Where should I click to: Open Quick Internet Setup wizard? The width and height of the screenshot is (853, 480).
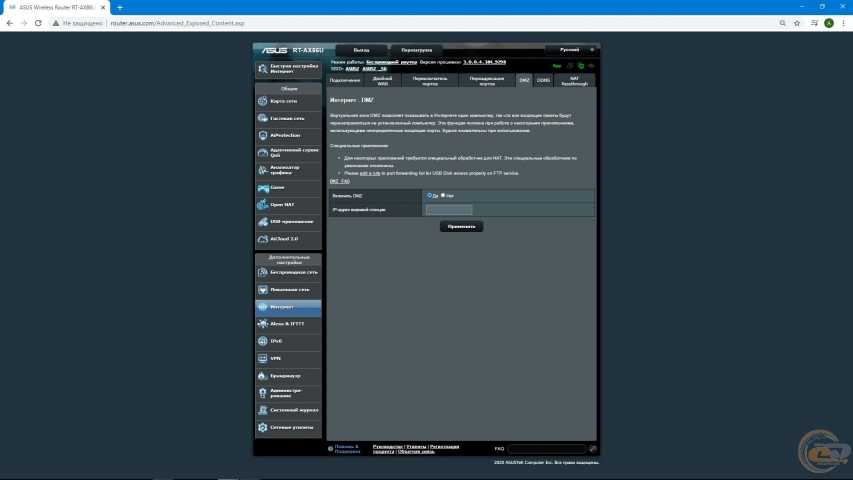pyautogui.click(x=288, y=69)
